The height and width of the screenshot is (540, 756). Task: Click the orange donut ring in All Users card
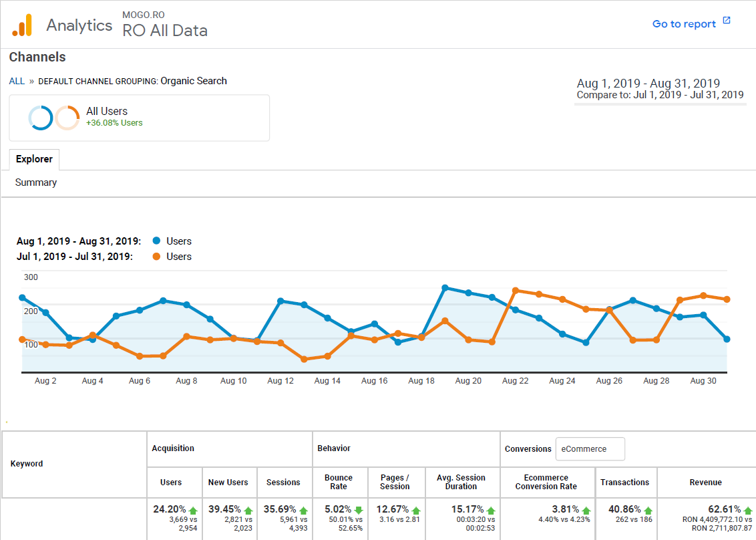67,118
